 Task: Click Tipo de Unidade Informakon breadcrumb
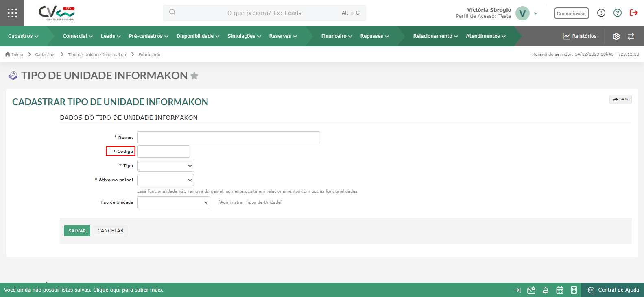click(x=97, y=54)
